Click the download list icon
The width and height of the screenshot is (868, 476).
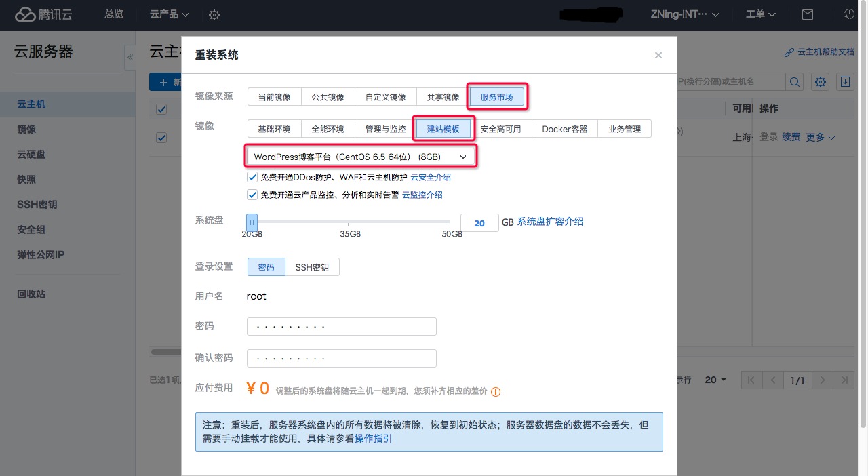tap(845, 82)
